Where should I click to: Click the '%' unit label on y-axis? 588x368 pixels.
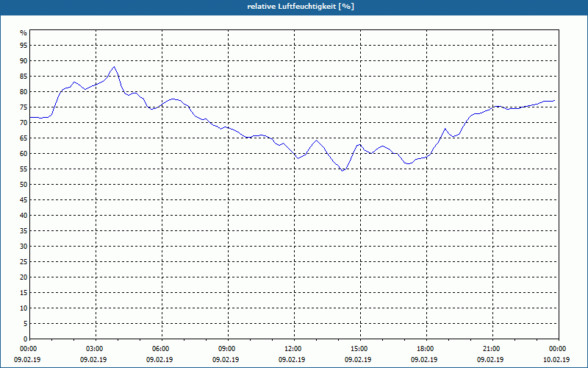click(24, 33)
